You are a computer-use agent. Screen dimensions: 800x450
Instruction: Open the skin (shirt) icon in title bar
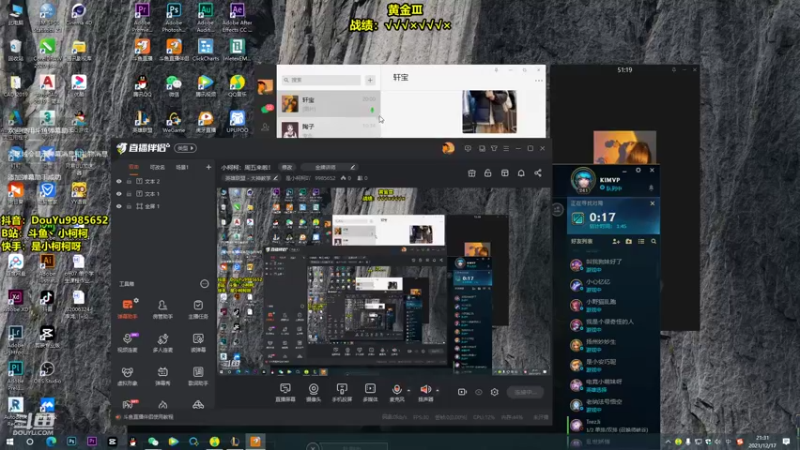pos(494,148)
